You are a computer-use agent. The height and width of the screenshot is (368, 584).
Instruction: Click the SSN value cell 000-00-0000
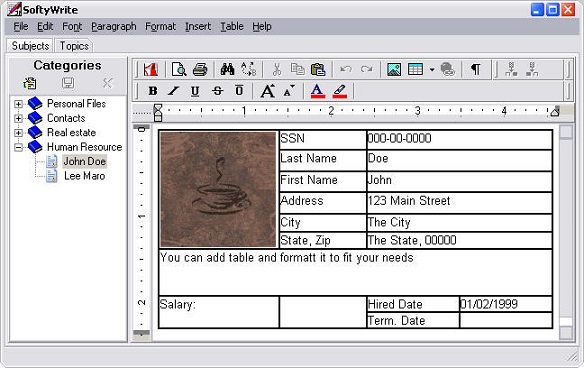coord(459,140)
